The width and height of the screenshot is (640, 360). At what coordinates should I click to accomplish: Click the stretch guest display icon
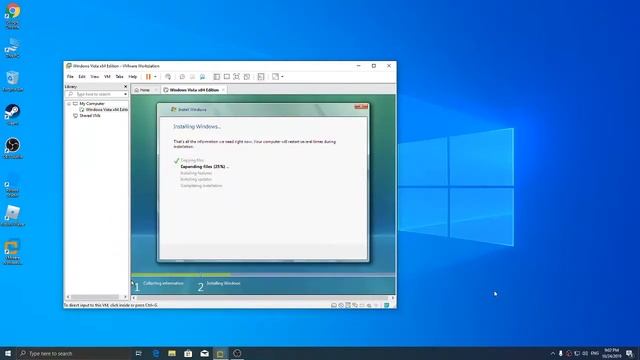pos(276,77)
